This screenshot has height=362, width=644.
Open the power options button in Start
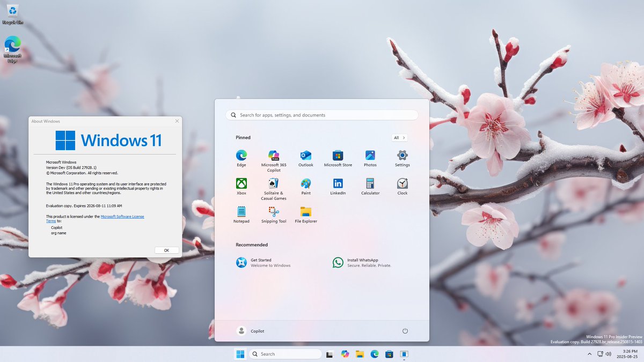point(405,331)
